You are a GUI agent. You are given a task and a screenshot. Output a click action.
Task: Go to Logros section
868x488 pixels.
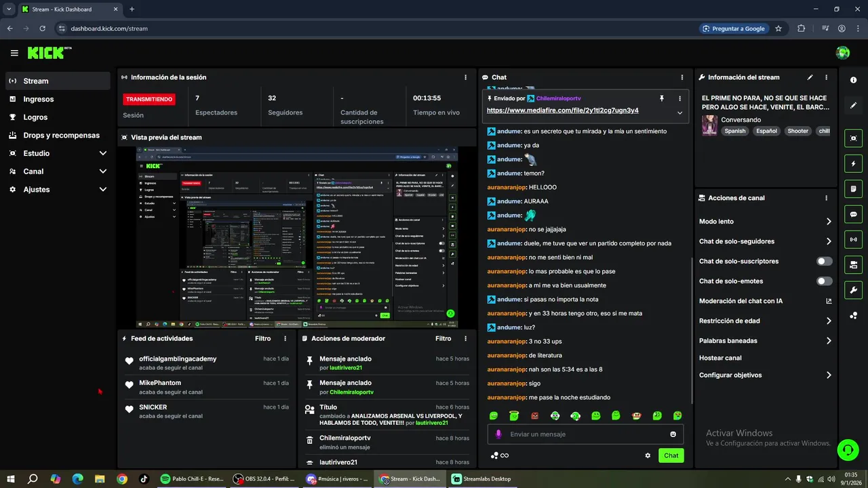(58, 117)
